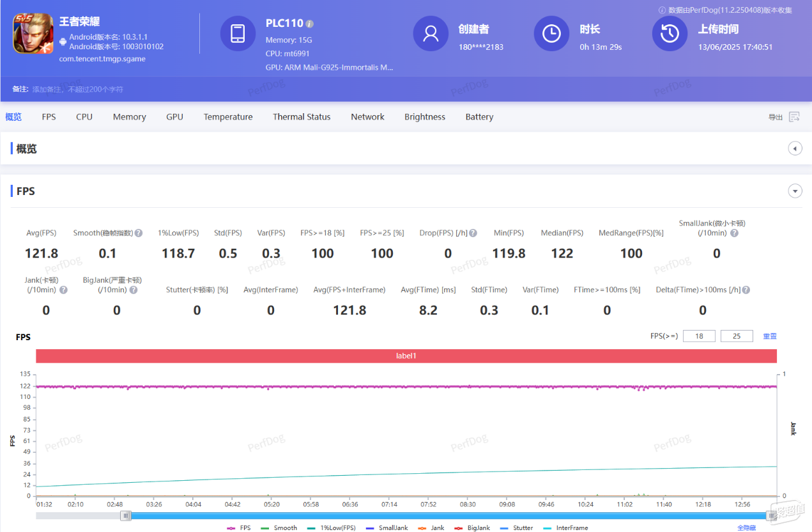
Task: Click the info icon before 数据由PerfDog text
Action: pyautogui.click(x=662, y=10)
